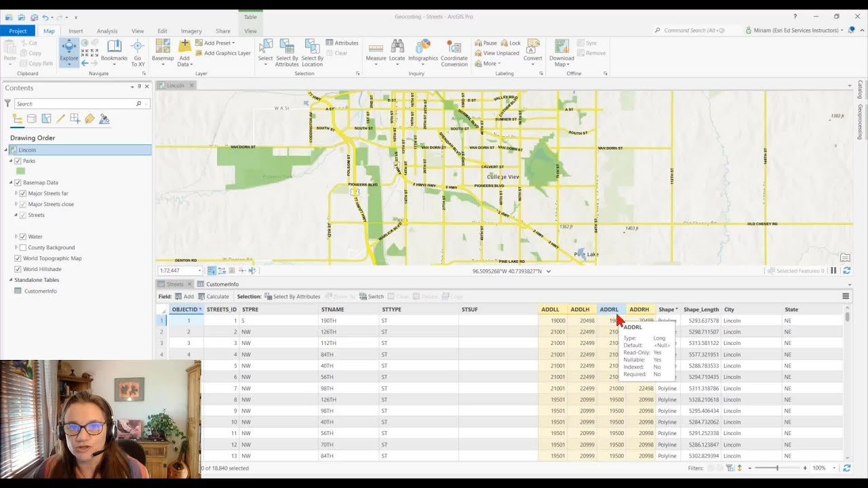Open Select By Location tool

pos(312,52)
